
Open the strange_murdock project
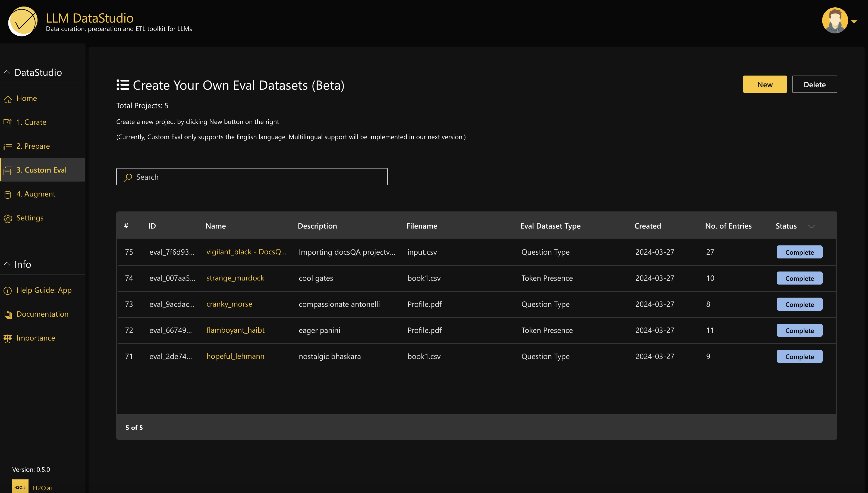235,278
